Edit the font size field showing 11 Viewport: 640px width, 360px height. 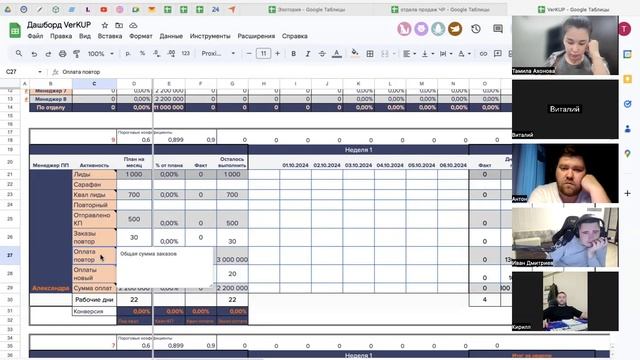(263, 53)
